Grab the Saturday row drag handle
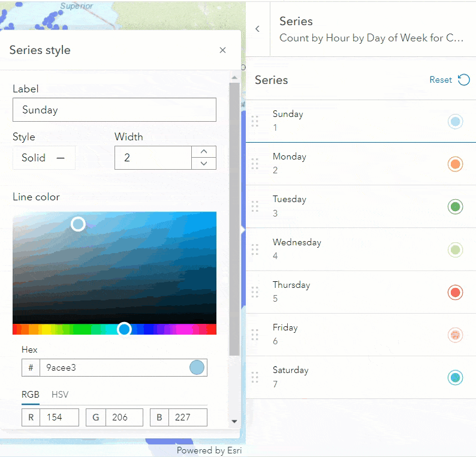 pos(255,377)
